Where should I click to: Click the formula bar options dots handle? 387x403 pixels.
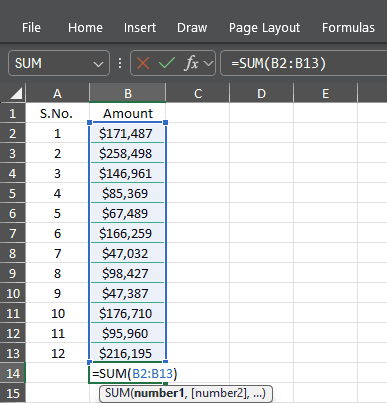(x=120, y=63)
